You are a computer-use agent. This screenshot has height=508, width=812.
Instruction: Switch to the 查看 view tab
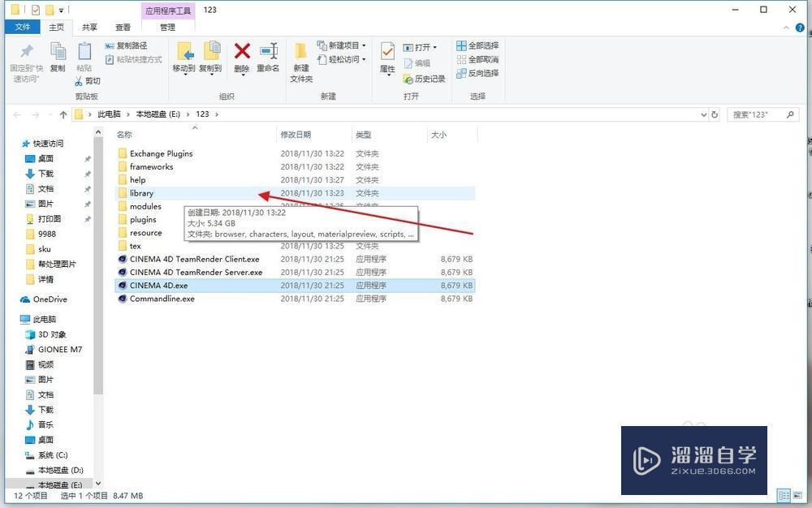pyautogui.click(x=123, y=27)
